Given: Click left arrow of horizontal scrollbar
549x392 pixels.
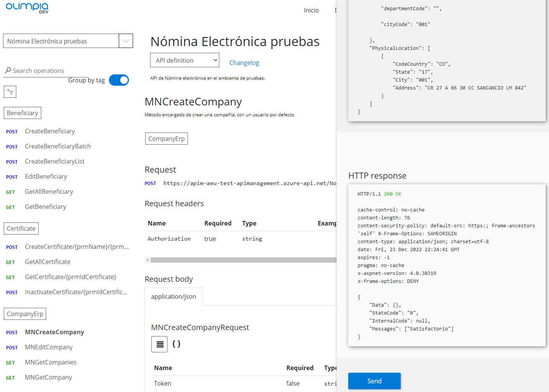Looking at the screenshot, I should [147, 260].
